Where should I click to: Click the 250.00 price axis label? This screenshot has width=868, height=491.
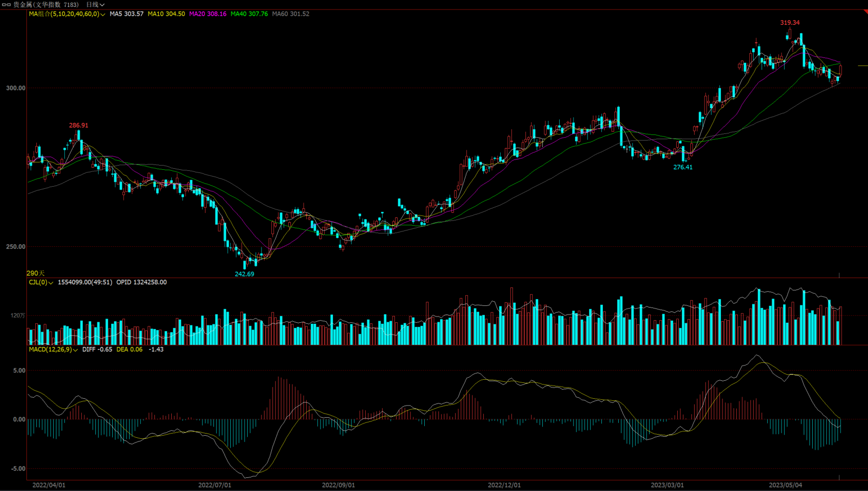point(16,246)
